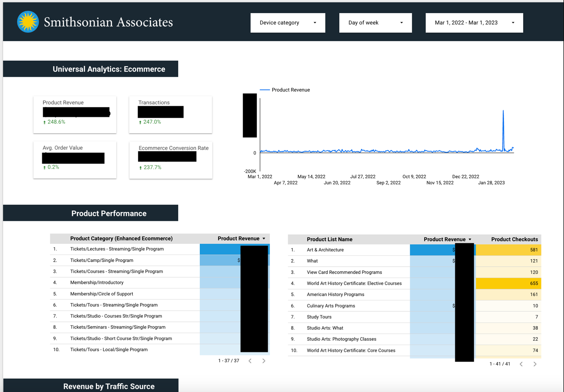Click the Smithsonian Associates title text

pos(108,22)
